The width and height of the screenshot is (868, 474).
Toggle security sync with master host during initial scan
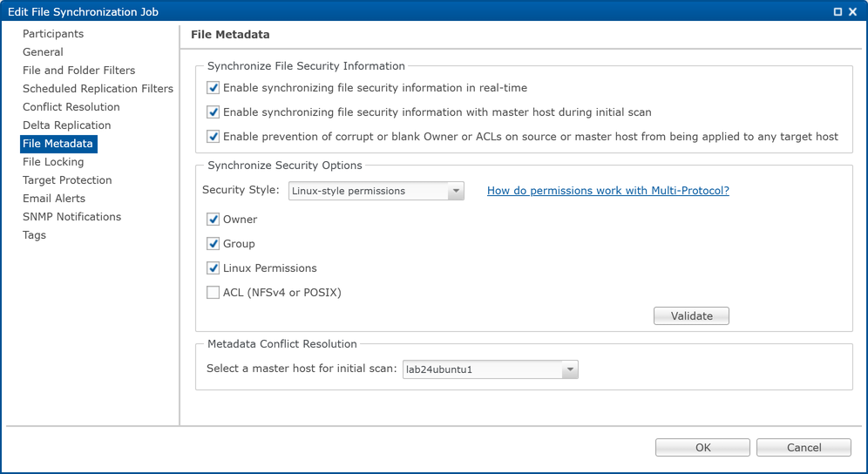pyautogui.click(x=214, y=112)
